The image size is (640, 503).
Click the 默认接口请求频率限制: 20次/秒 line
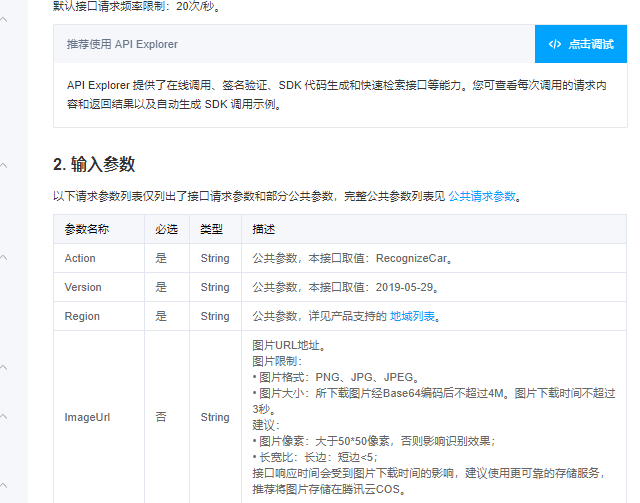click(x=137, y=6)
